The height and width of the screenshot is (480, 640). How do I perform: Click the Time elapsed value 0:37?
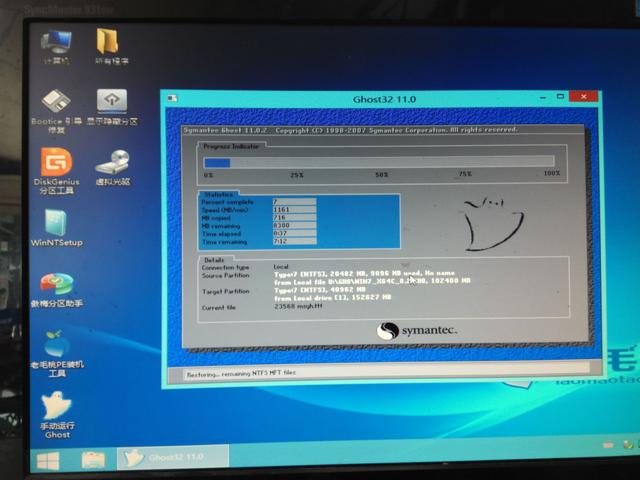point(294,233)
